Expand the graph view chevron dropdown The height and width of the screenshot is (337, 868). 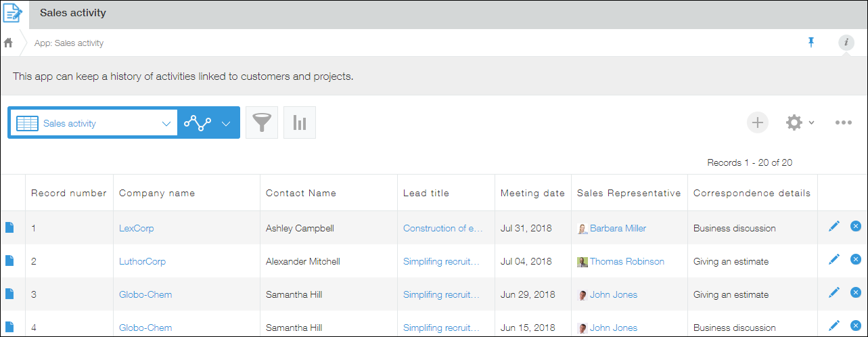[x=226, y=123]
